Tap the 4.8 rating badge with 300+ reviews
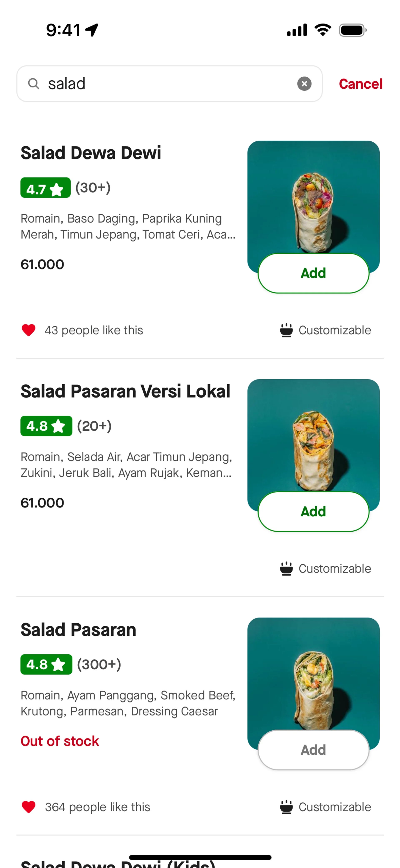400x868 pixels. click(x=46, y=664)
